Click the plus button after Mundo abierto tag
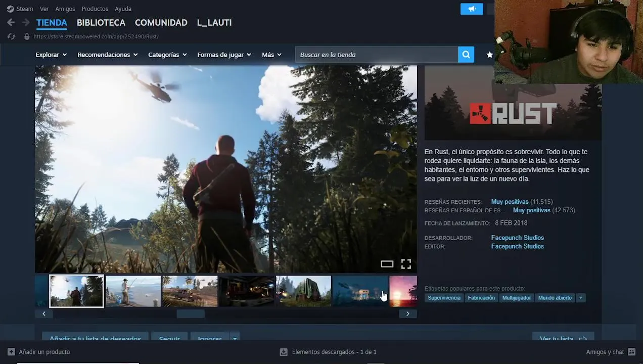Image resolution: width=643 pixels, height=364 pixels. pos(580,298)
